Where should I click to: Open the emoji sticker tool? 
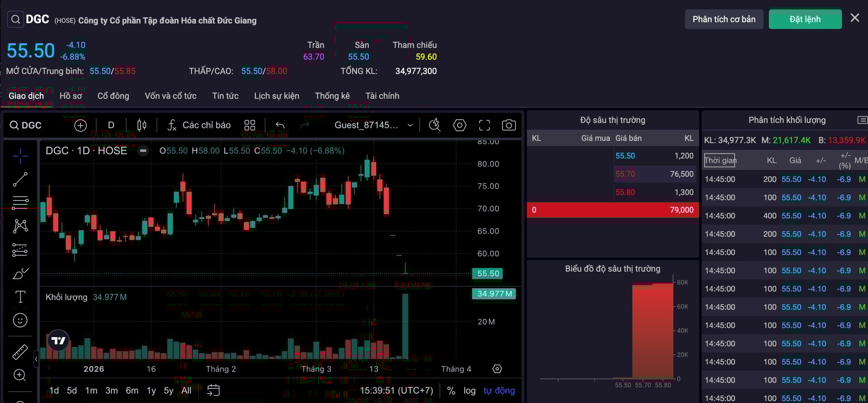(x=20, y=320)
